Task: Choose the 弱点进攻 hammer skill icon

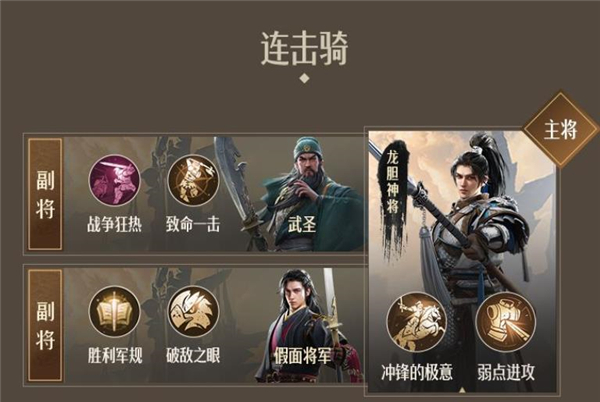Action: [506, 322]
